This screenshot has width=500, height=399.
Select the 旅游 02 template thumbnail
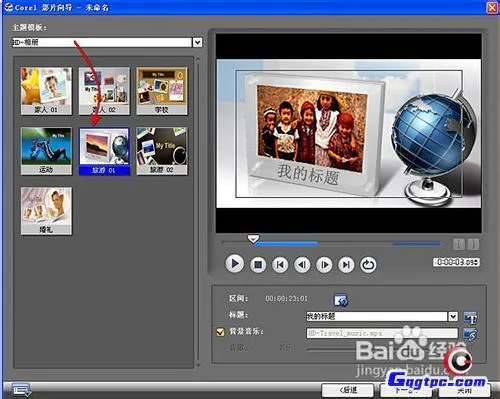162,151
